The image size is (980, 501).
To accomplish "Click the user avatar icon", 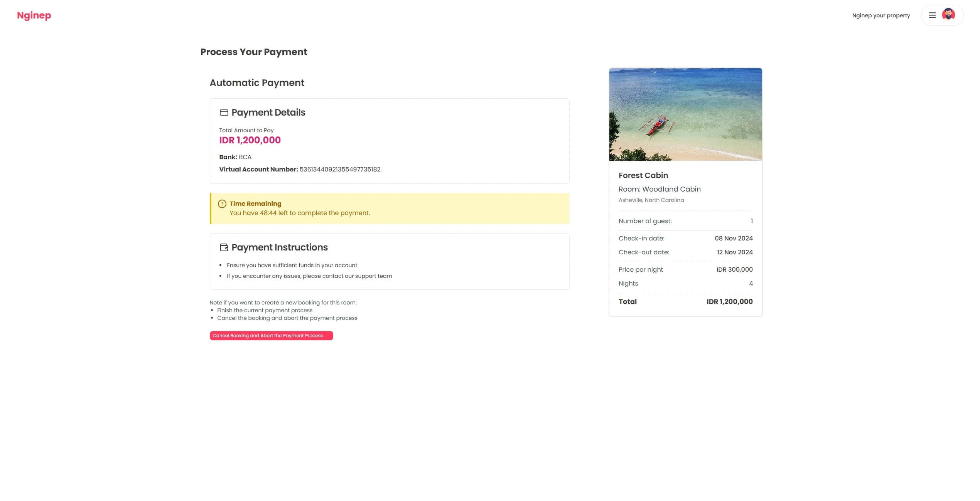I will [948, 15].
